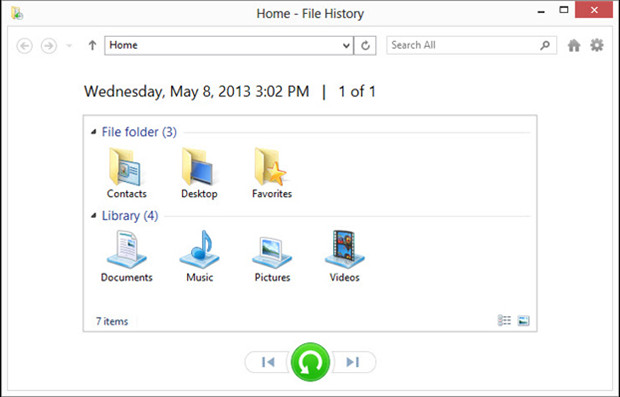
Task: Click the green Restore button
Action: [310, 362]
